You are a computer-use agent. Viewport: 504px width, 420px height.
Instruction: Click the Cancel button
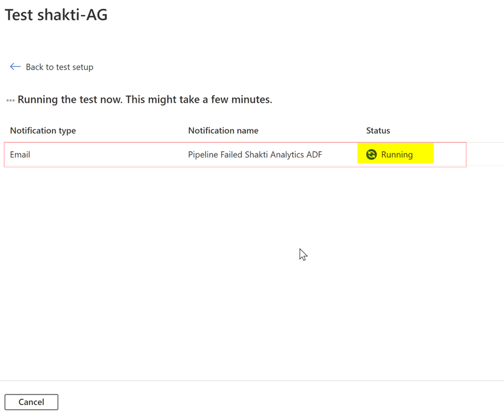click(31, 402)
